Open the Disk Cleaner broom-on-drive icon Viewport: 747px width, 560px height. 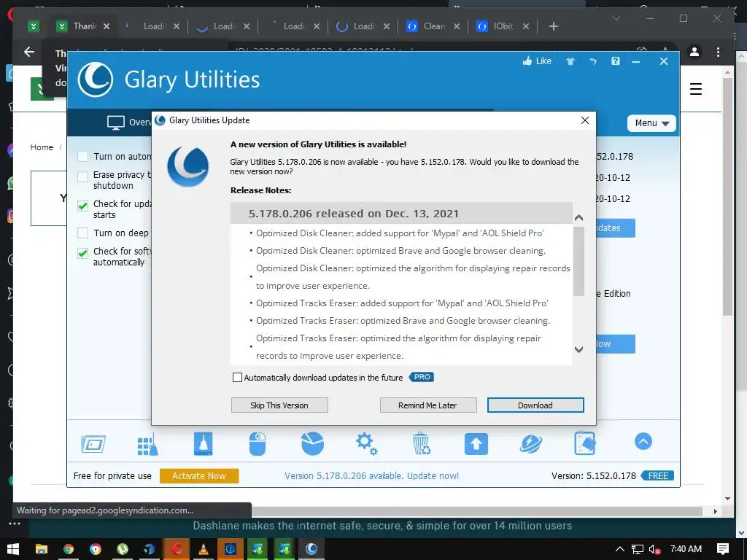(x=204, y=444)
